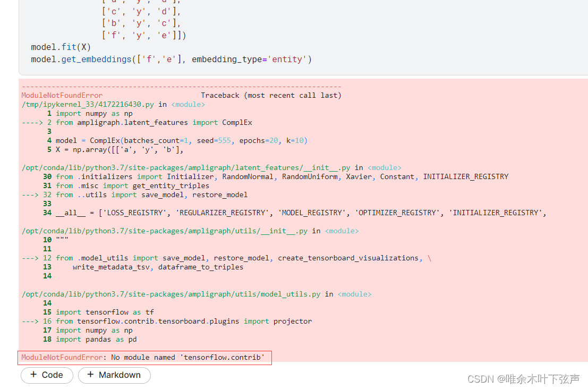Click the arrow marker at line 12

(30, 258)
